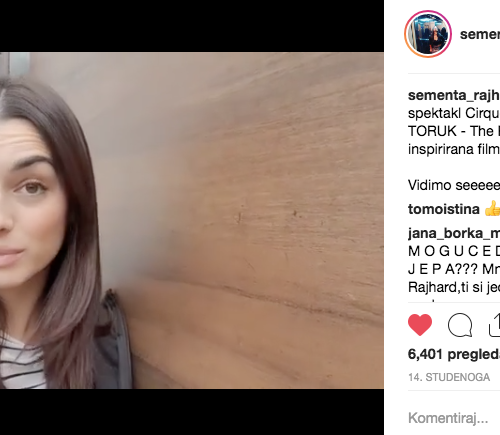Show who viewed via 6,401 pregleda
Image resolution: width=500 pixels, height=435 pixels.
(x=454, y=354)
